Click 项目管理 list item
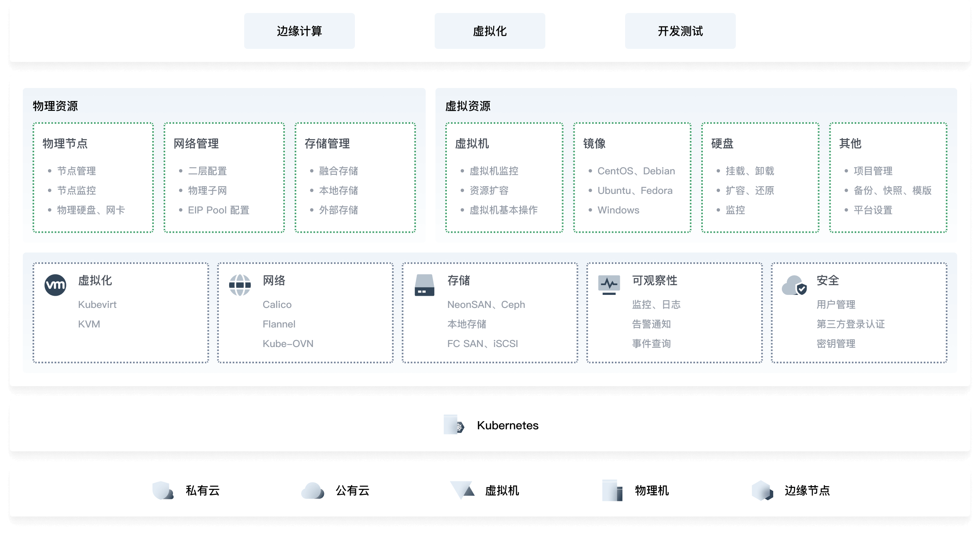Viewport: 980px width, 536px height. [873, 171]
